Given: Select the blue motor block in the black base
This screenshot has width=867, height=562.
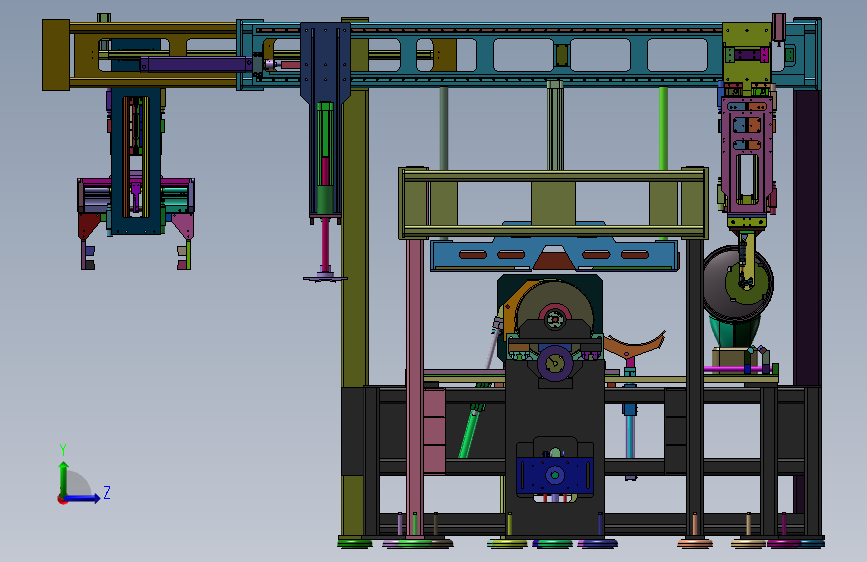Looking at the screenshot, I should (x=555, y=476).
